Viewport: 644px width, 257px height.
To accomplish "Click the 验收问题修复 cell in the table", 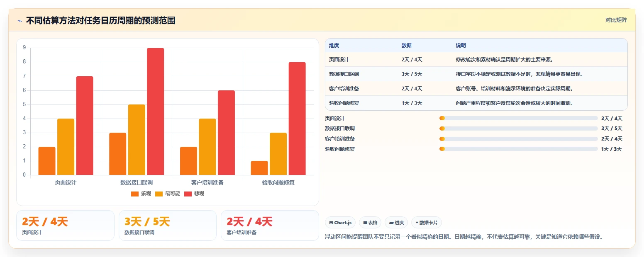I will 344,103.
